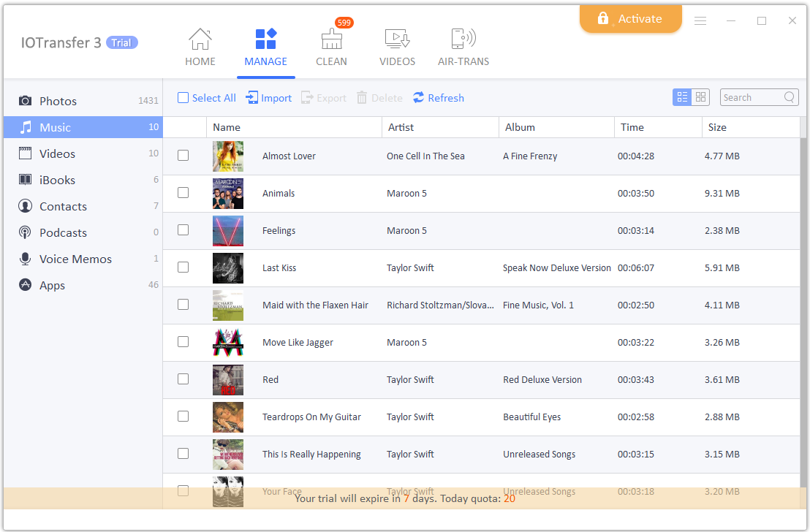Check the Select All checkbox
Viewport: 810px width, 532px height.
coord(183,98)
